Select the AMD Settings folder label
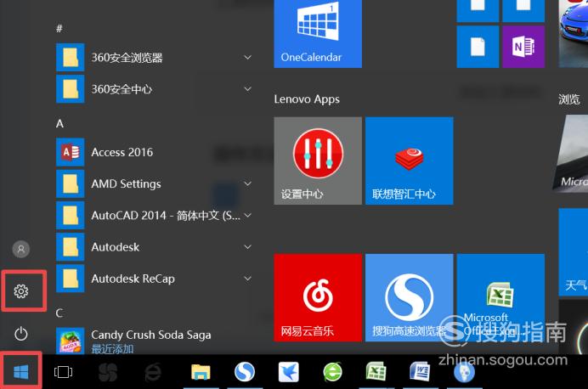This screenshot has height=389, width=588. tap(126, 184)
